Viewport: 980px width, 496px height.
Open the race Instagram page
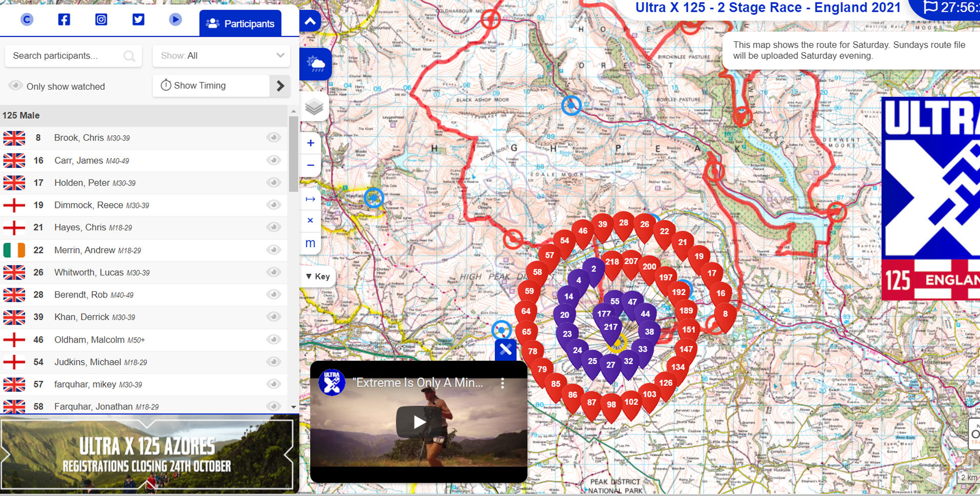[x=101, y=19]
